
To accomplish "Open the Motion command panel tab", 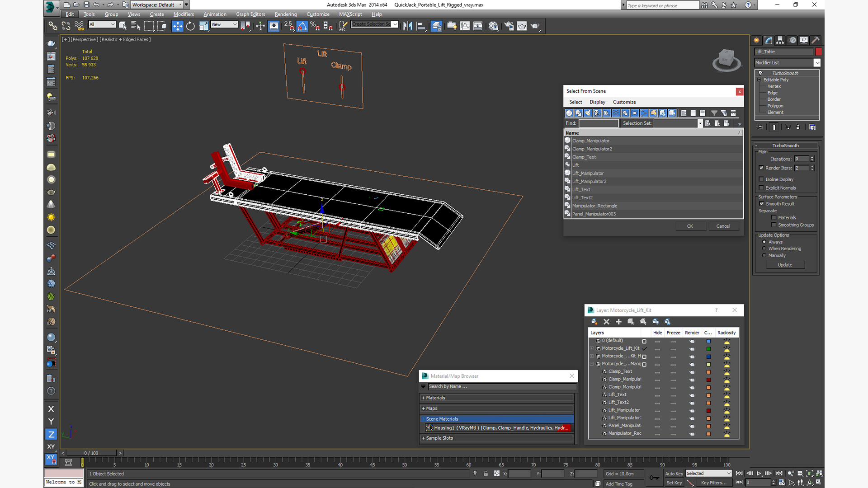I will (792, 40).
